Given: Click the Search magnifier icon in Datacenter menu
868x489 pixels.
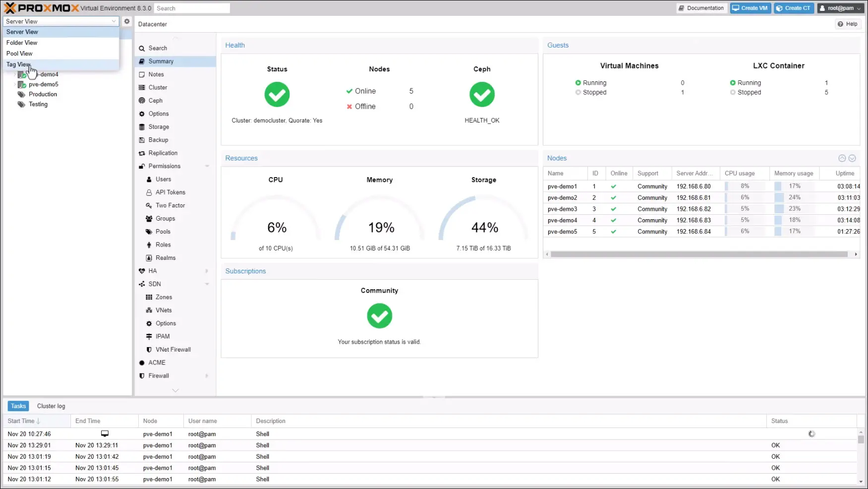Looking at the screenshot, I should [142, 48].
